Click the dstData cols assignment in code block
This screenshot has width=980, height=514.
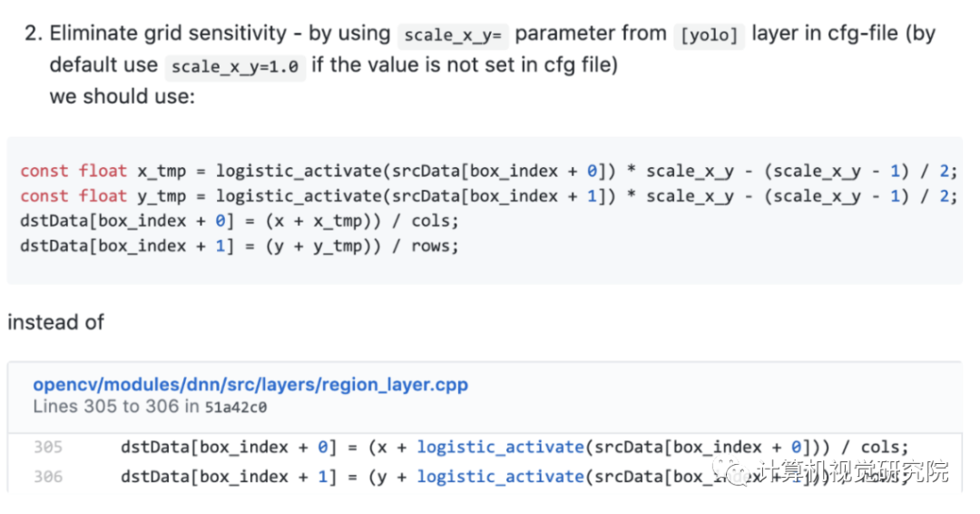tap(240, 221)
